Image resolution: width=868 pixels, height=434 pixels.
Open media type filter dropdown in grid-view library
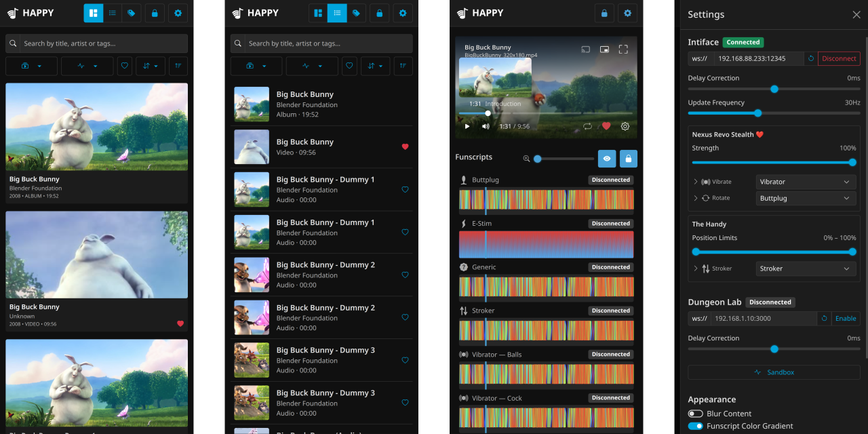(32, 66)
